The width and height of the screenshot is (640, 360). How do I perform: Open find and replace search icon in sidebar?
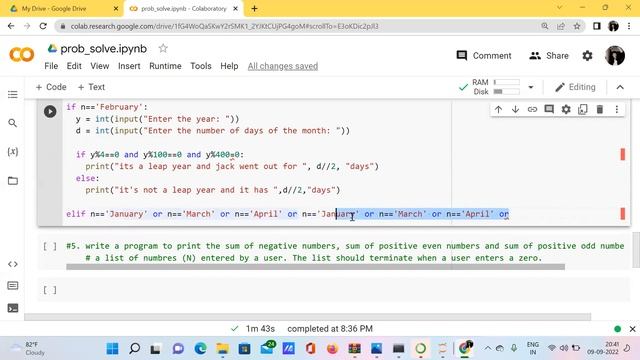click(x=13, y=123)
